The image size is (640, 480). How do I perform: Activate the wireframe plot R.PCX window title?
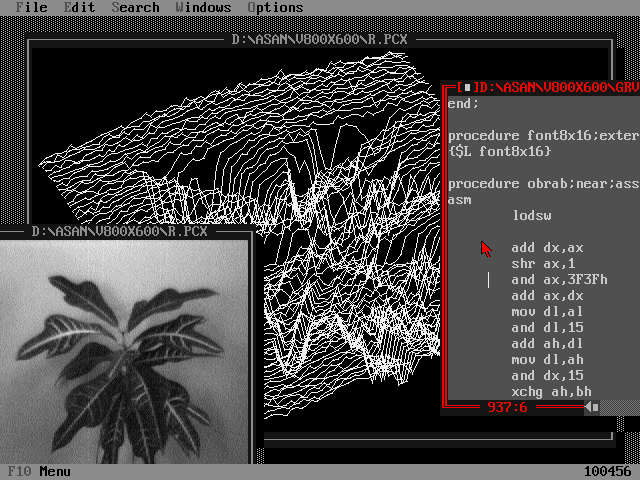320,40
